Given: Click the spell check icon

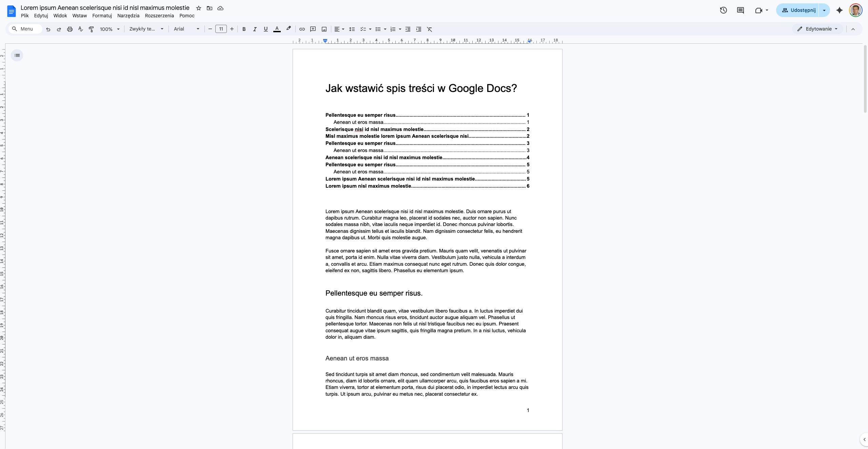Looking at the screenshot, I should tap(81, 29).
